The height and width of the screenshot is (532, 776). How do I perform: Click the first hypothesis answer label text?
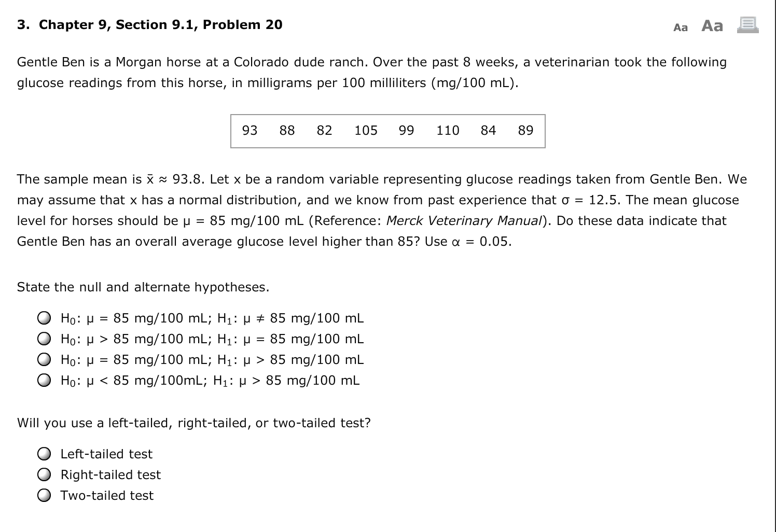pos(212,317)
